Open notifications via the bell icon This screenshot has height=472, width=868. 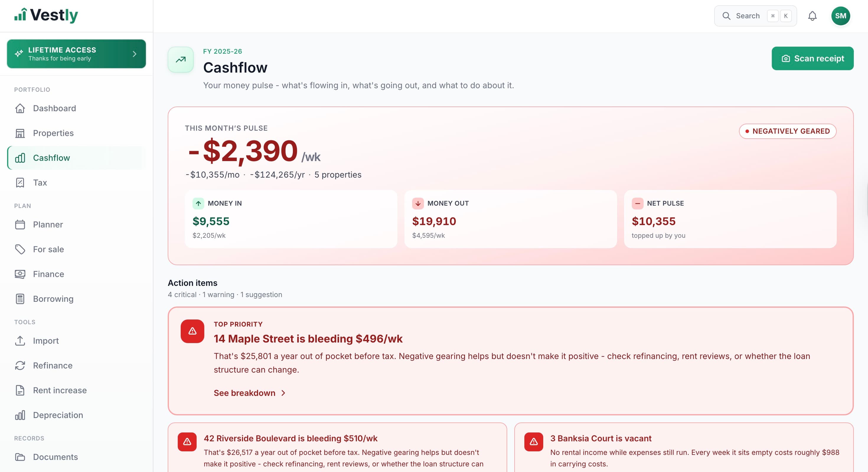point(812,16)
